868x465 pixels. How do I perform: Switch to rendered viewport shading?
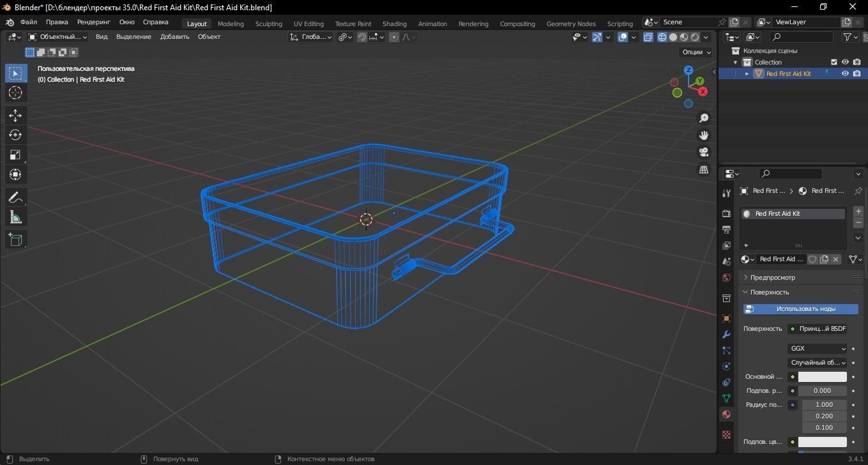pos(694,37)
